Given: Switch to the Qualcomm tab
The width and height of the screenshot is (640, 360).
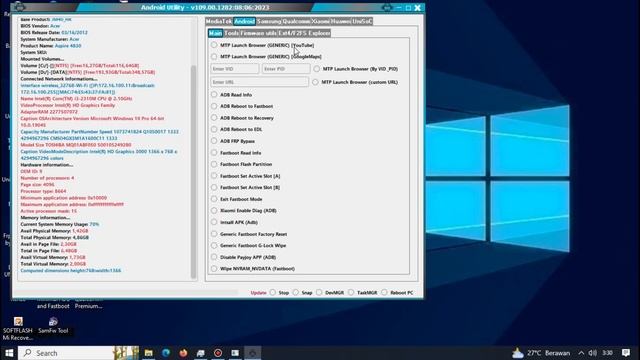Looking at the screenshot, I should pos(296,21).
